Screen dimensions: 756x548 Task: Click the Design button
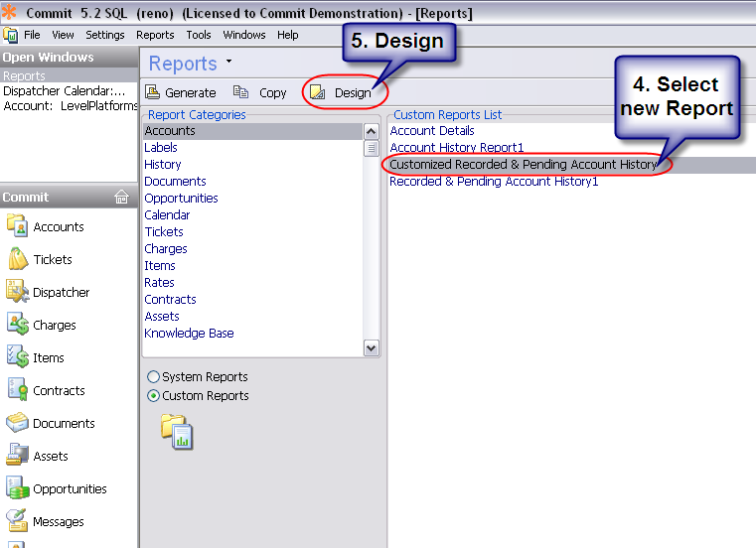click(x=342, y=92)
